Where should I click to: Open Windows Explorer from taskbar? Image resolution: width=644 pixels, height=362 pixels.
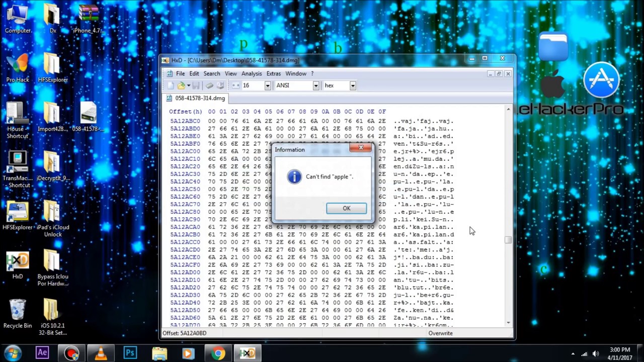[x=159, y=353]
